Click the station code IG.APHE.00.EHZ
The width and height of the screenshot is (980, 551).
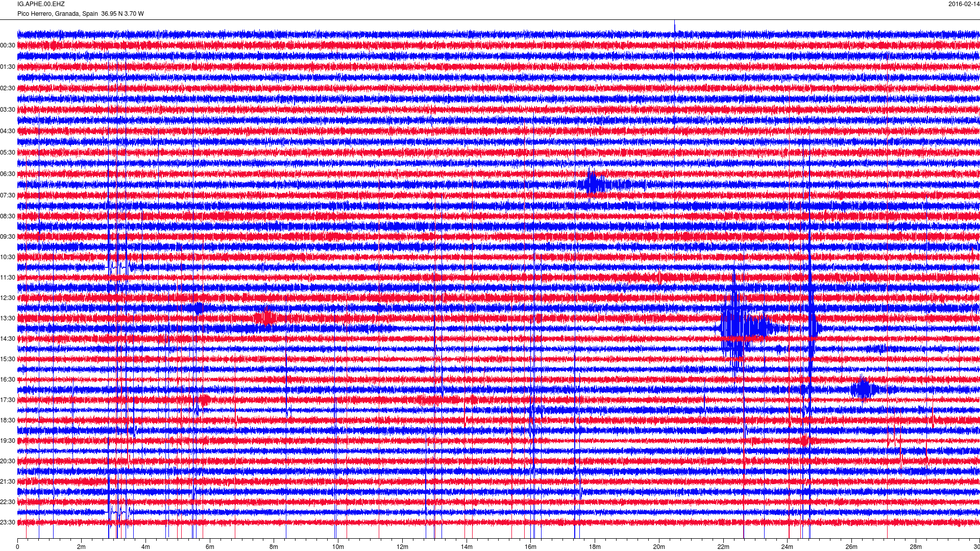pos(41,4)
